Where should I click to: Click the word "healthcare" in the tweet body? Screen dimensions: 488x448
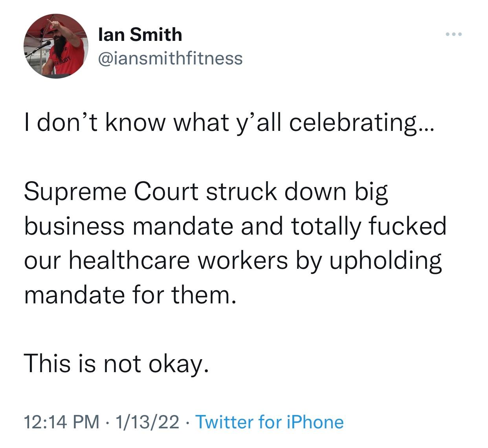[x=129, y=260]
